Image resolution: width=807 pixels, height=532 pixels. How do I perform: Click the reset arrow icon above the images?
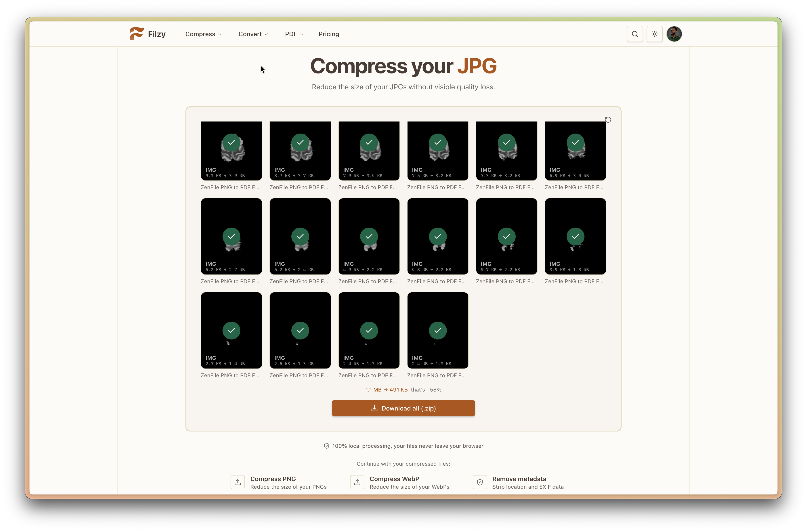(608, 119)
